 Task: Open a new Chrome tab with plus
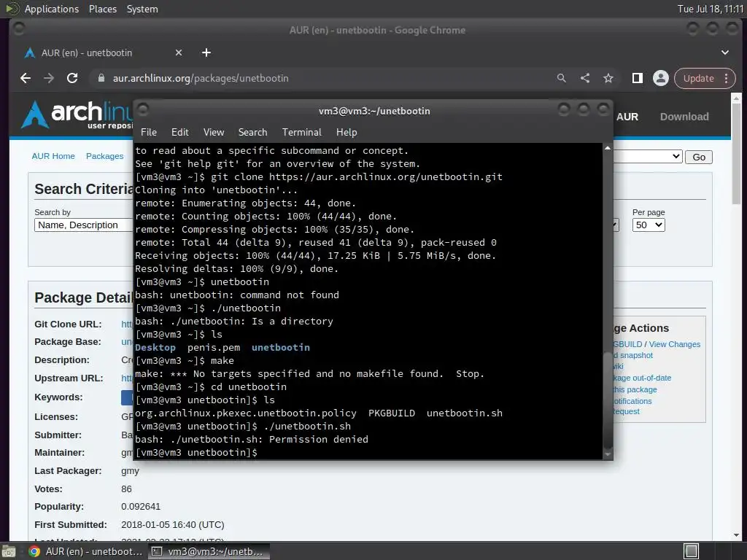click(206, 52)
